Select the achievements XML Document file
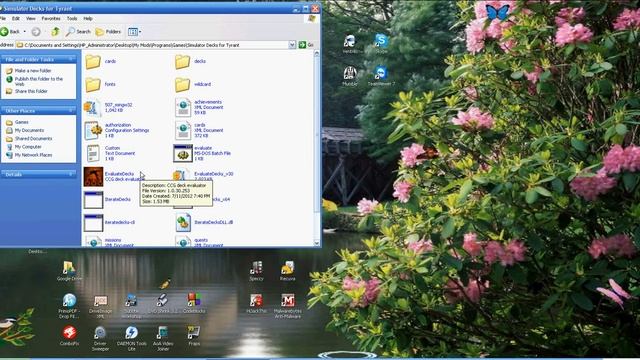Screen dimensions: 640x360 (x=183, y=107)
